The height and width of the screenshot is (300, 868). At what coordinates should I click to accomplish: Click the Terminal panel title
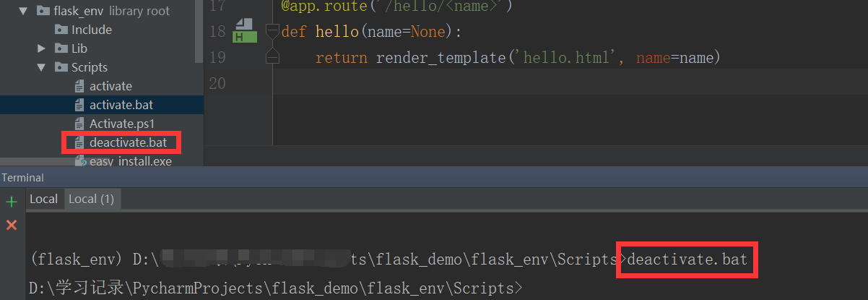[x=22, y=178]
